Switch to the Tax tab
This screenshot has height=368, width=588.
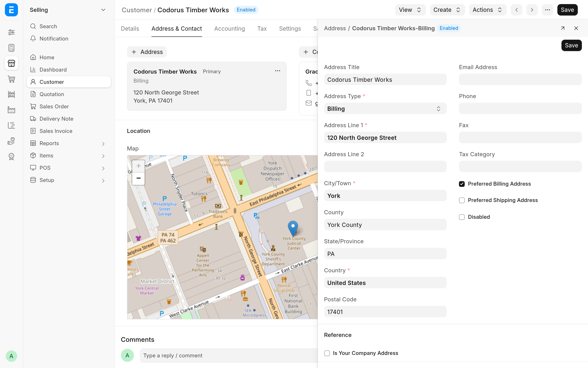pos(262,29)
